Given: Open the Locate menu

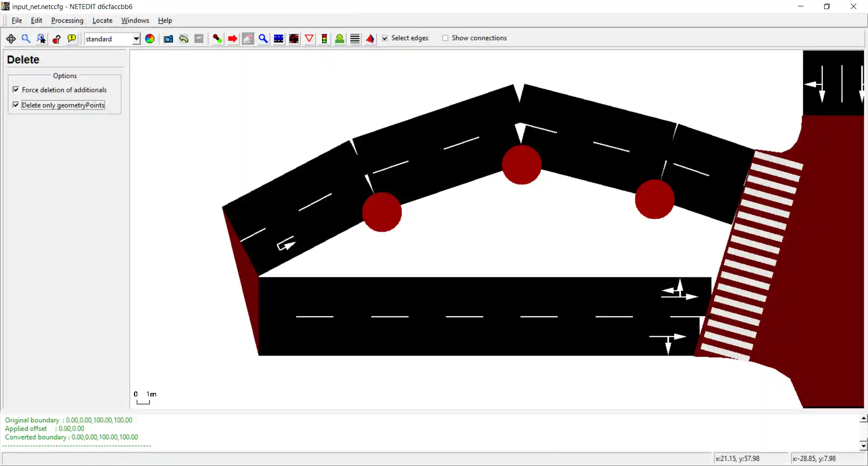Looking at the screenshot, I should pyautogui.click(x=102, y=20).
